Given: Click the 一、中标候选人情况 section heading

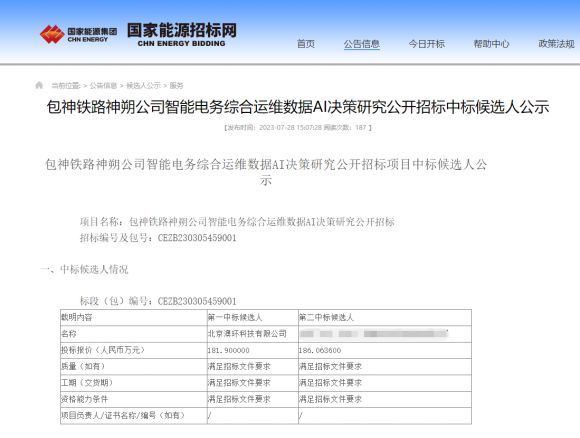Looking at the screenshot, I should 84,269.
